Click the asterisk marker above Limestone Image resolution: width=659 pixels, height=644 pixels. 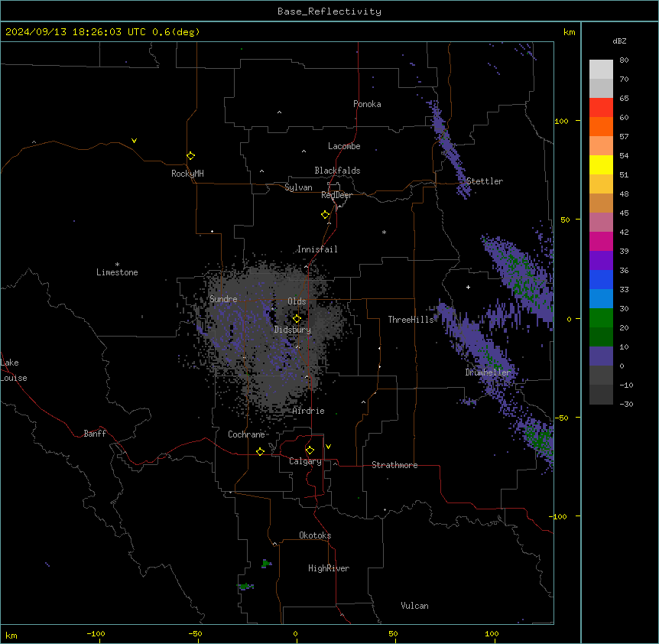117,265
